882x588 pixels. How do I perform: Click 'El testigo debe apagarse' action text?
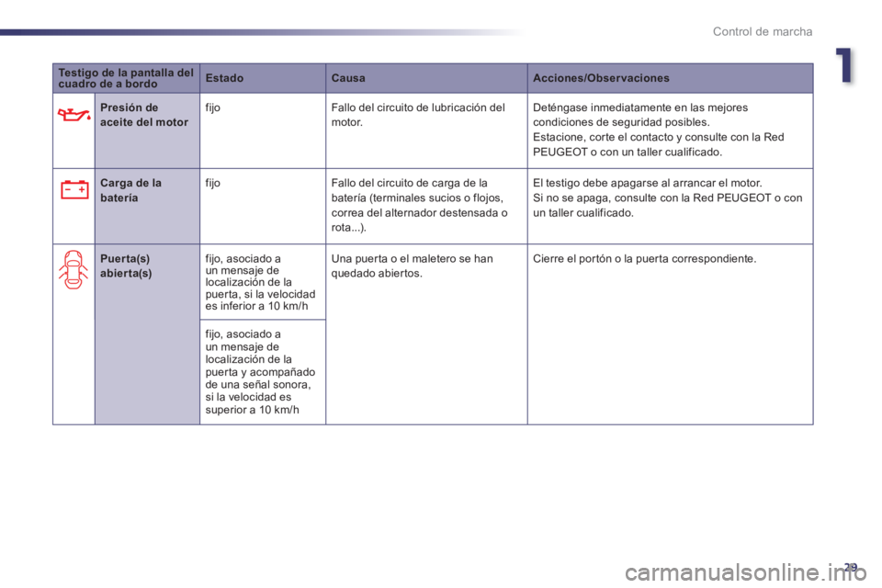[x=668, y=198]
